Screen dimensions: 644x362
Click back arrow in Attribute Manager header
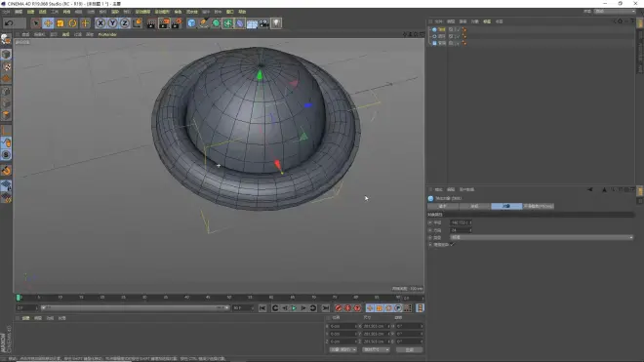[589, 189]
